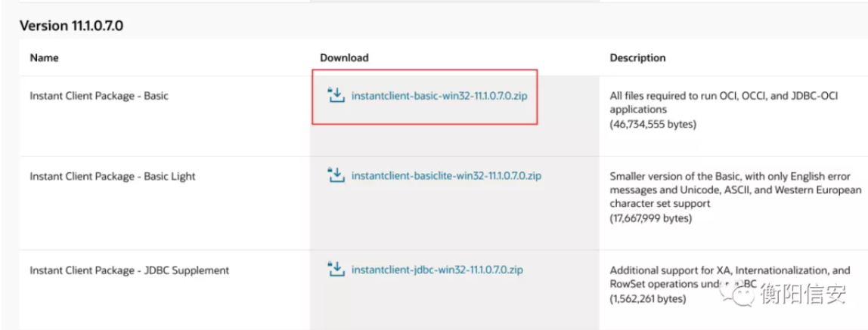The width and height of the screenshot is (868, 330).
Task: Click the download icon beside instantclient-jdbc-win32 zip
Action: point(336,270)
